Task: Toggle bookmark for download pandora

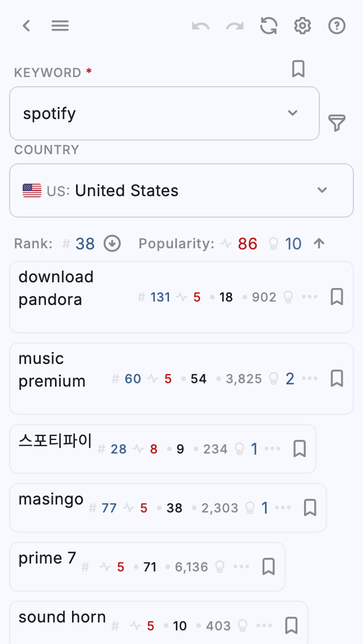Action: coord(337,296)
